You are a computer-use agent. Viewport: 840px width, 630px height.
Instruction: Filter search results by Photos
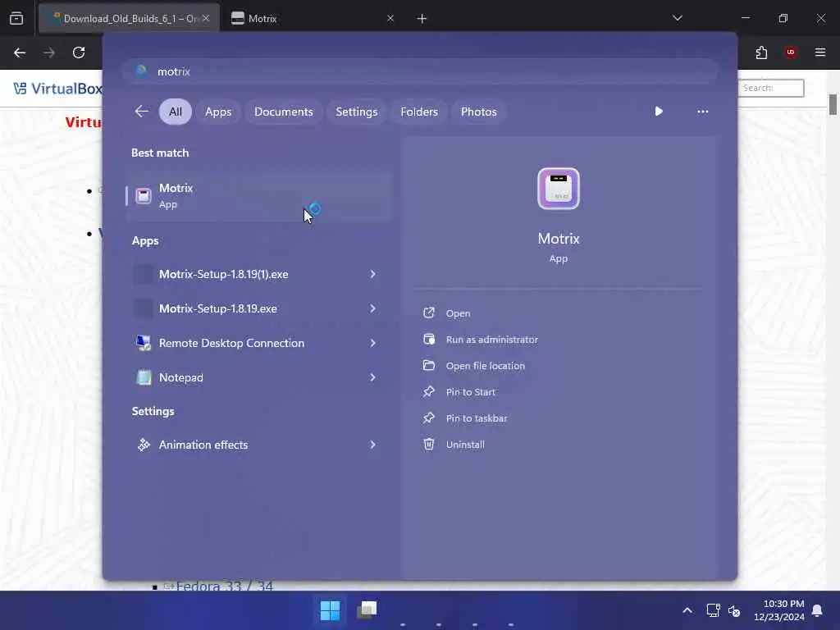pos(478,112)
